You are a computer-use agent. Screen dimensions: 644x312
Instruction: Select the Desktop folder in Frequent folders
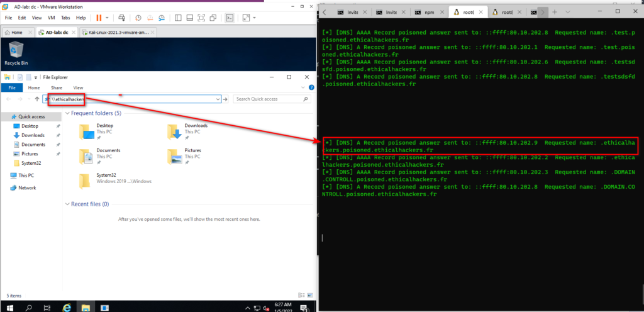(96, 131)
